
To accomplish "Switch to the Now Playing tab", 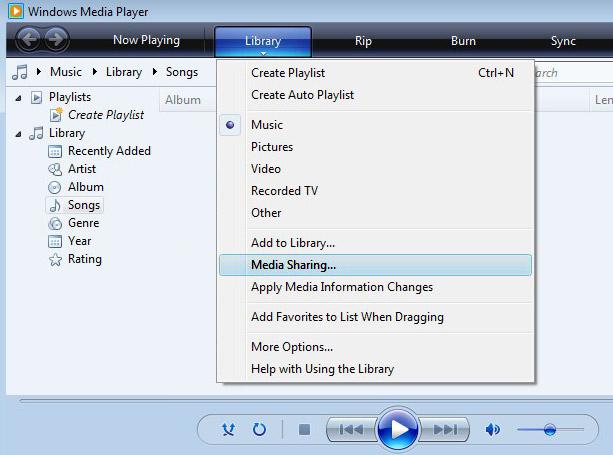I will point(147,40).
